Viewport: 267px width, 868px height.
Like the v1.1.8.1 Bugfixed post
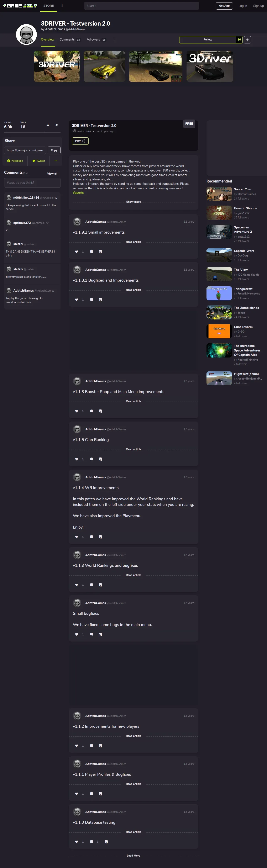coord(77,300)
